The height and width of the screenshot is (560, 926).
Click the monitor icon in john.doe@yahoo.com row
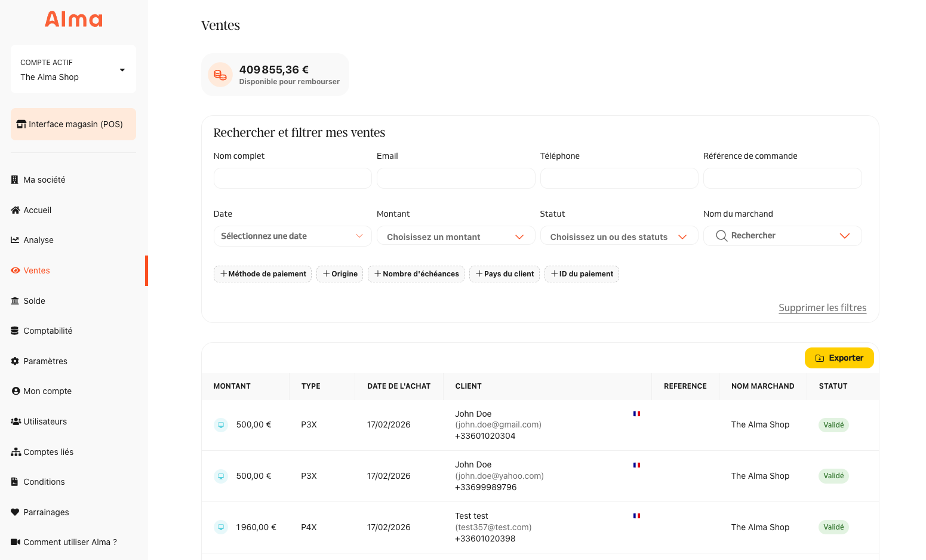tap(221, 476)
